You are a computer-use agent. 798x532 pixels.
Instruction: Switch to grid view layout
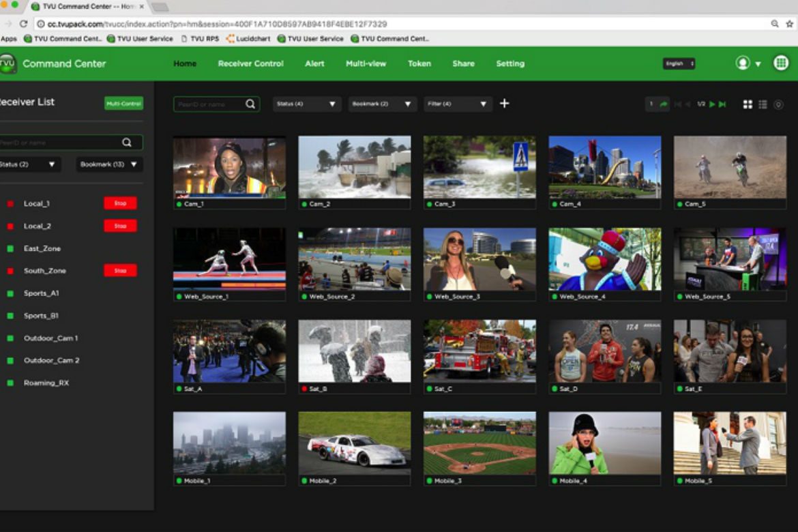point(748,104)
